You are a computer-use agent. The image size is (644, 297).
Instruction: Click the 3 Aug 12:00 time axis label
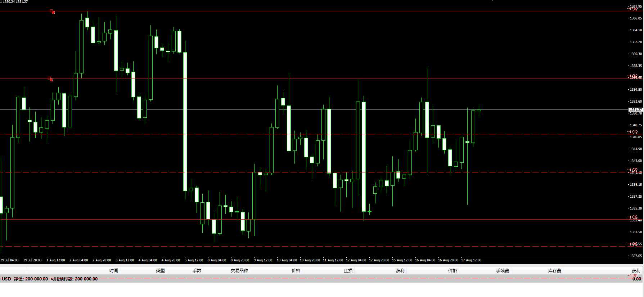[x=125, y=260]
